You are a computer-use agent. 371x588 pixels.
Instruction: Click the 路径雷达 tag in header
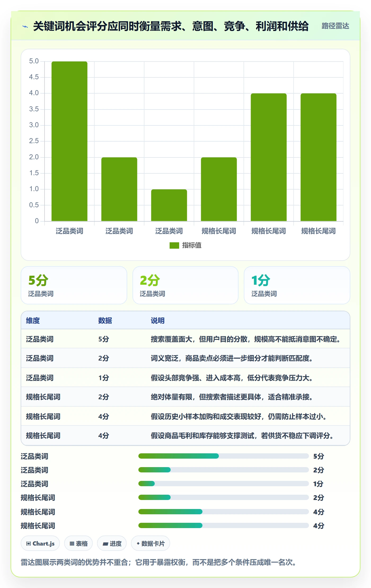(335, 26)
